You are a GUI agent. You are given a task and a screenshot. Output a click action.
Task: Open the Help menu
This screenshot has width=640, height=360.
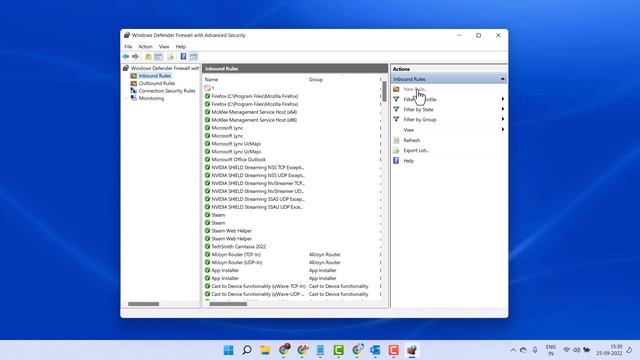click(x=180, y=47)
